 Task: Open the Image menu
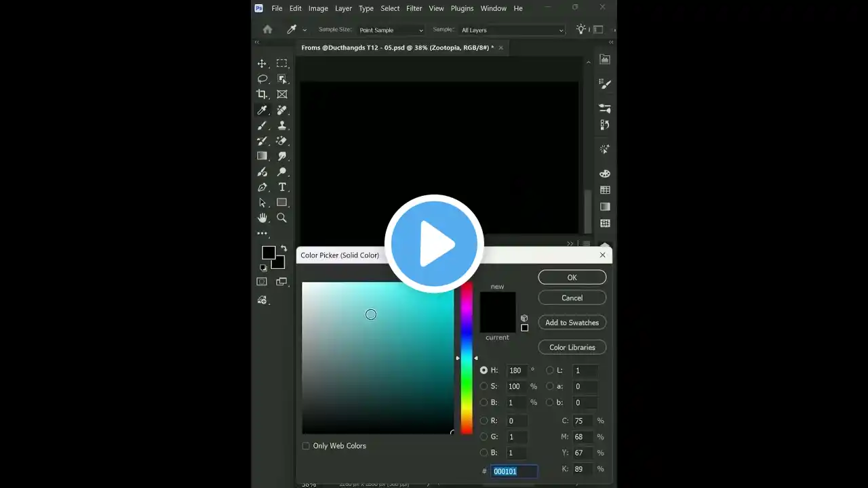click(x=318, y=8)
